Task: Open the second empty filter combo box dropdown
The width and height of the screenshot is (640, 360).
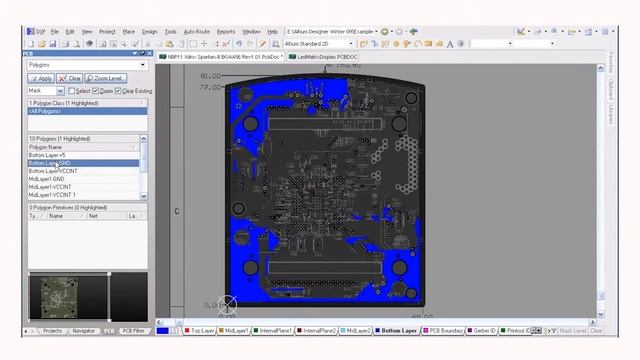Action: [552, 44]
